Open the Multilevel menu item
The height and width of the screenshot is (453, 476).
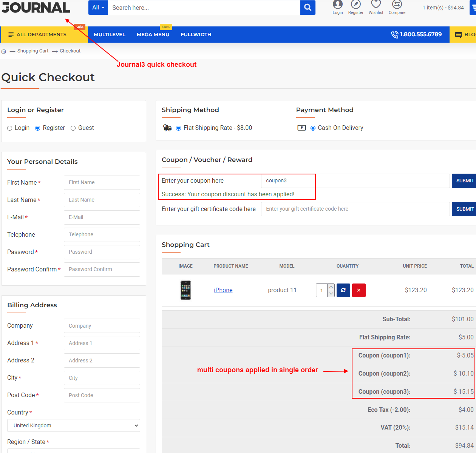point(110,35)
